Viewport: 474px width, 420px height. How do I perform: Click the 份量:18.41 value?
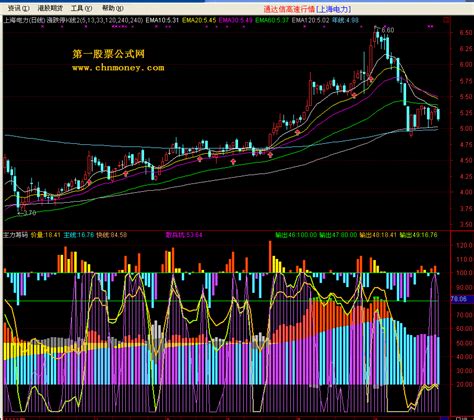click(46, 235)
